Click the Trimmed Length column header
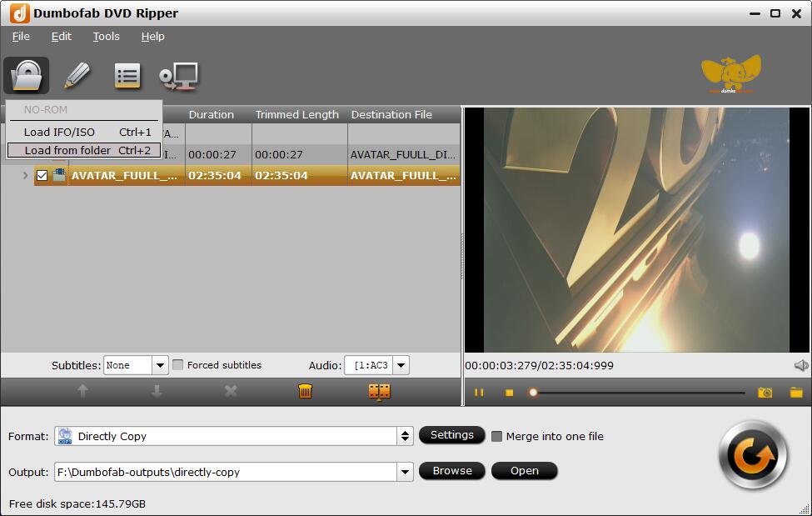Image resolution: width=812 pixels, height=516 pixels. point(299,114)
